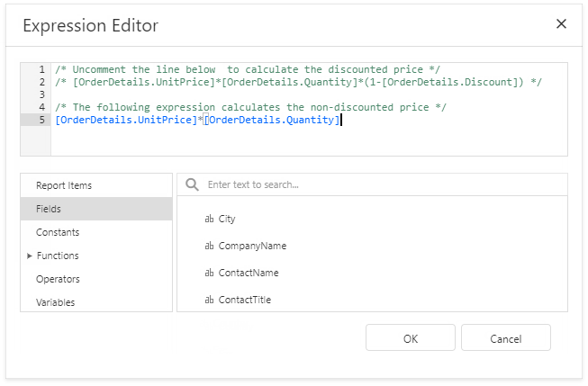Click the string type icon beside ContactTitle

[209, 300]
